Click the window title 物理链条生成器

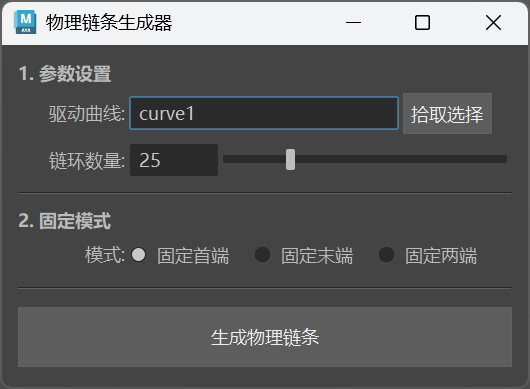coord(109,23)
